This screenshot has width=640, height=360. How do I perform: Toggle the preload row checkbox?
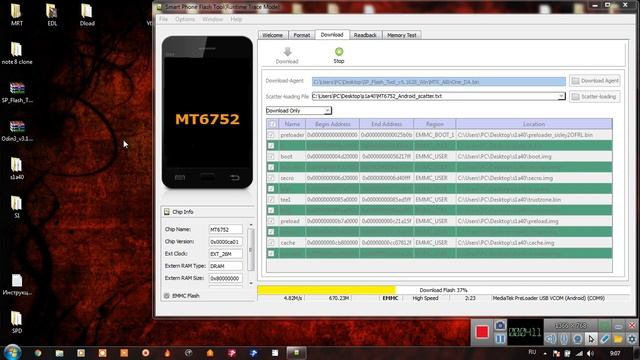click(x=271, y=221)
